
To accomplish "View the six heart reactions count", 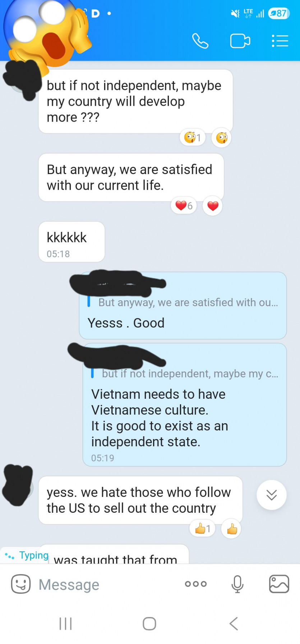I will 184,206.
